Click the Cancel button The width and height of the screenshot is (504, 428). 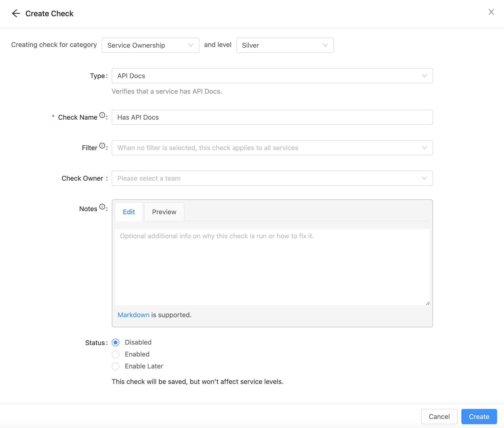coord(439,417)
